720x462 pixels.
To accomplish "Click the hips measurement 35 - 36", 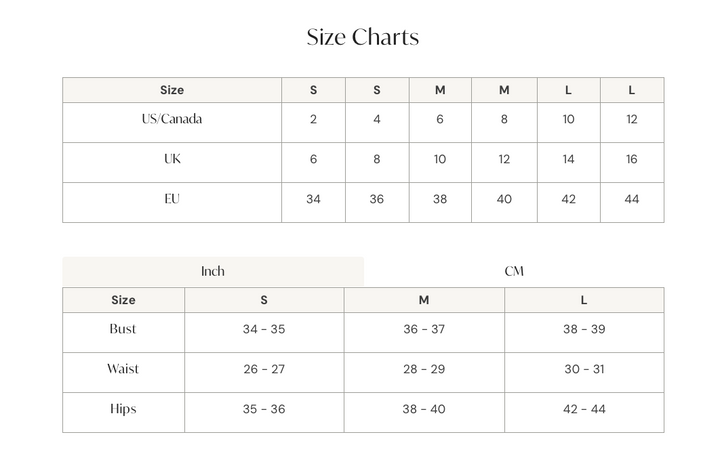I will [264, 410].
